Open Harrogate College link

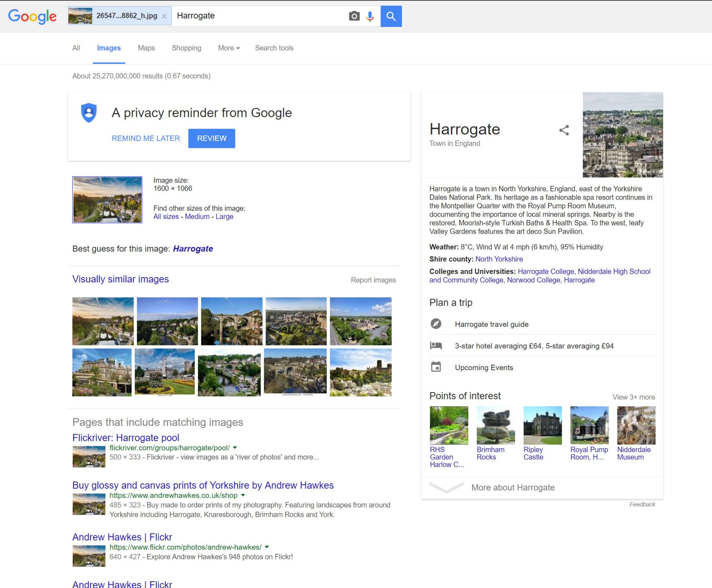[x=545, y=272]
